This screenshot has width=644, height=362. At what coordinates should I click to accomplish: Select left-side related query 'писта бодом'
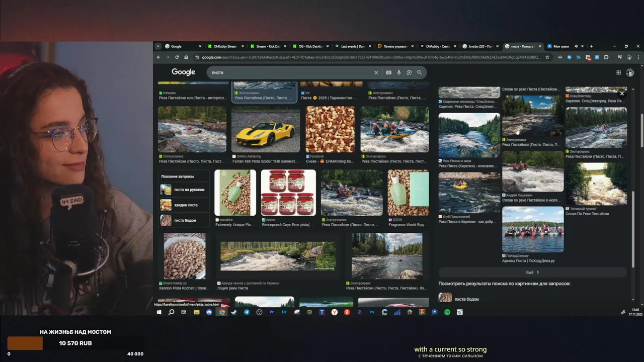184,220
